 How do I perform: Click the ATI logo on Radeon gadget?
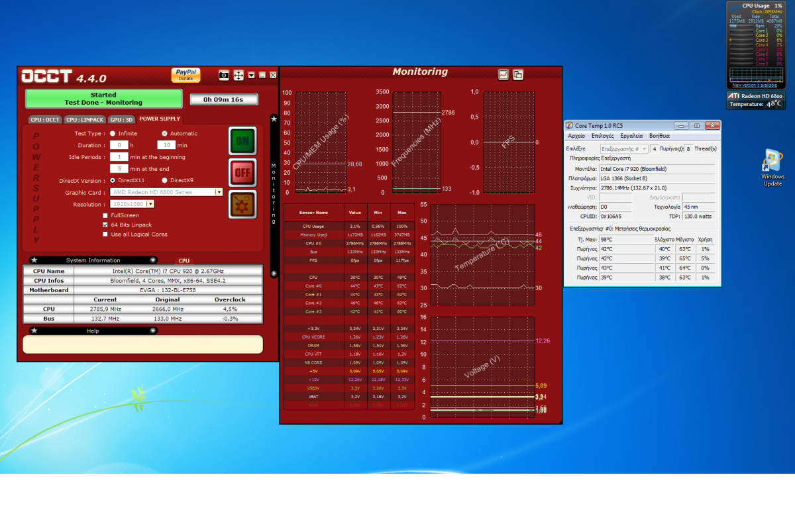tap(733, 96)
